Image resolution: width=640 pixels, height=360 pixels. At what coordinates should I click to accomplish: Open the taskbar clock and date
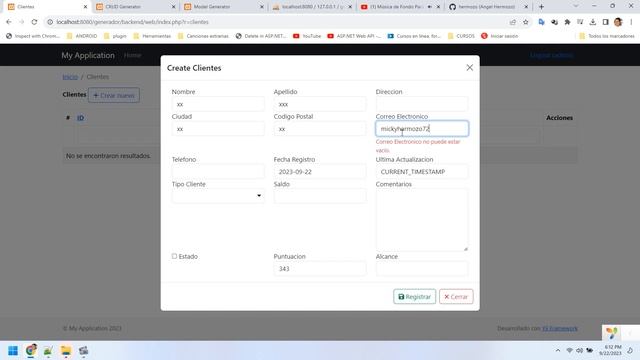point(611,350)
